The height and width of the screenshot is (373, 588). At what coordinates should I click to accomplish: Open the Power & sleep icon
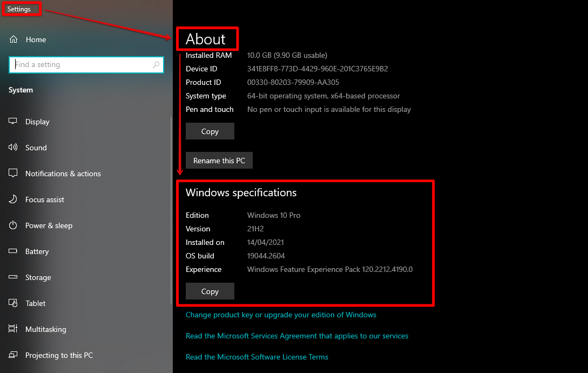click(13, 225)
